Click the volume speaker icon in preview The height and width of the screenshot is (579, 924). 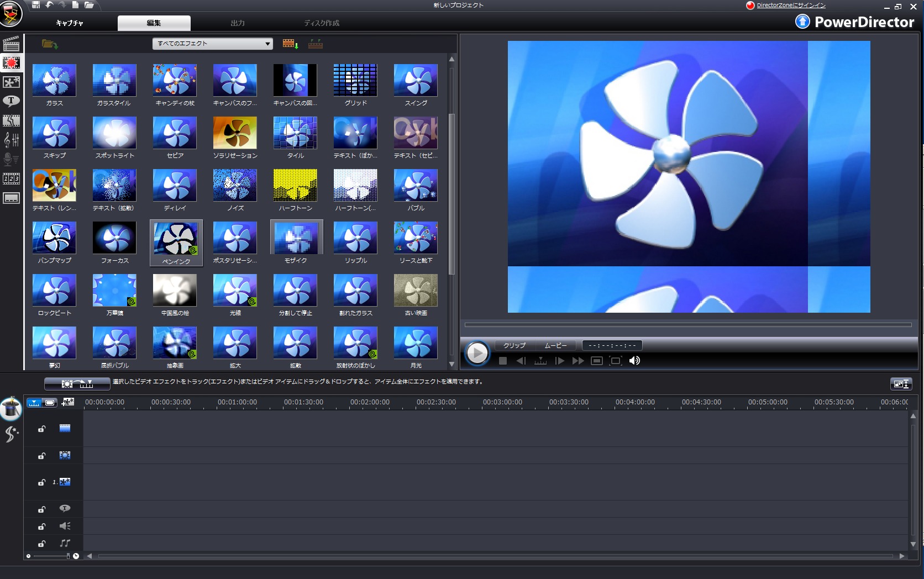634,361
